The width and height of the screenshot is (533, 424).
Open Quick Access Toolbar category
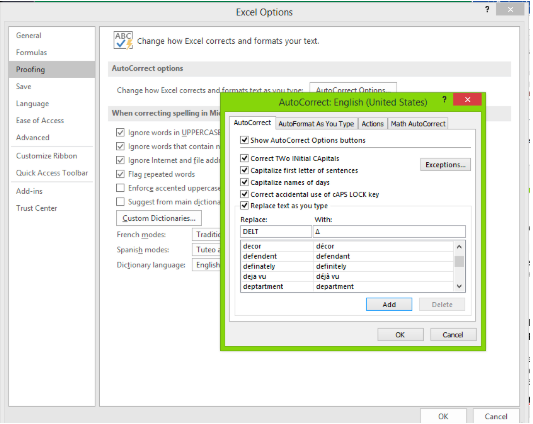pyautogui.click(x=52, y=173)
